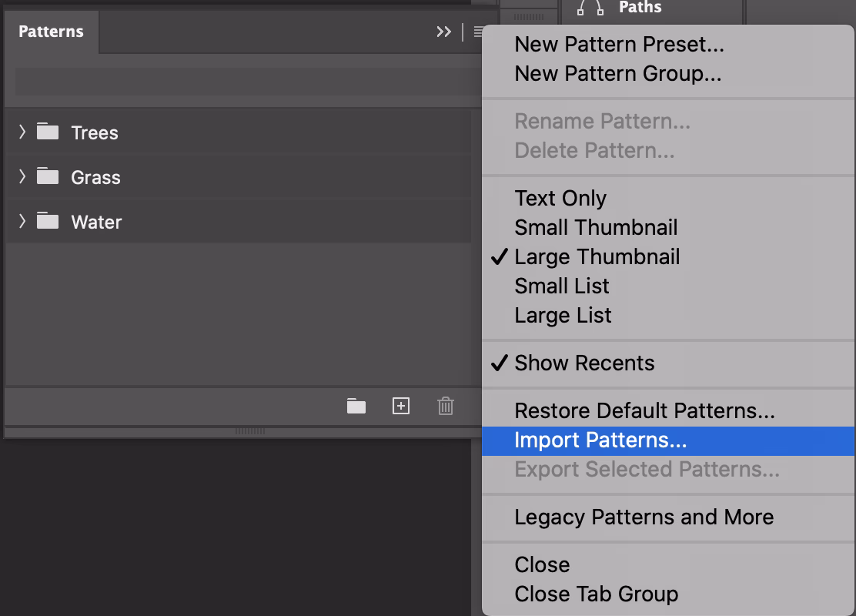Open Legacy Patterns and More

pos(644,517)
